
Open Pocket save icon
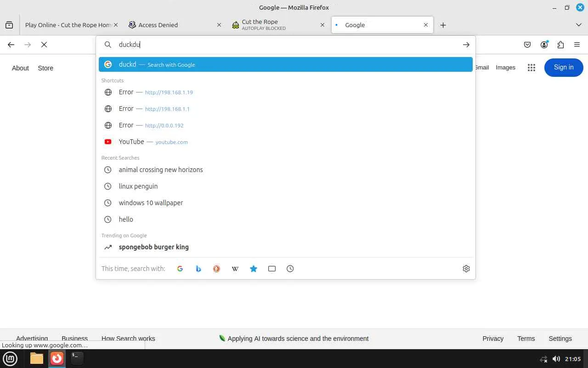(527, 45)
